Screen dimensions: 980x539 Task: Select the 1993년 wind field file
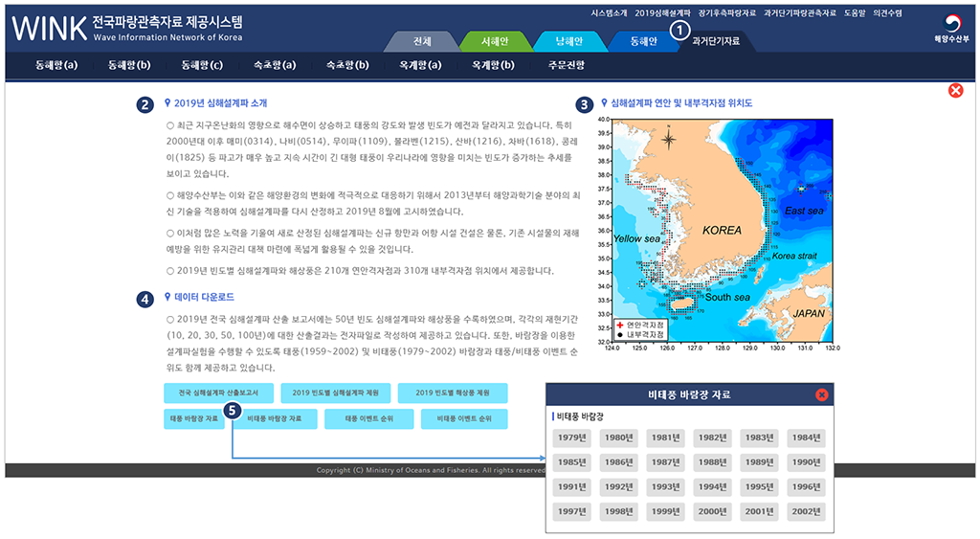pos(666,486)
